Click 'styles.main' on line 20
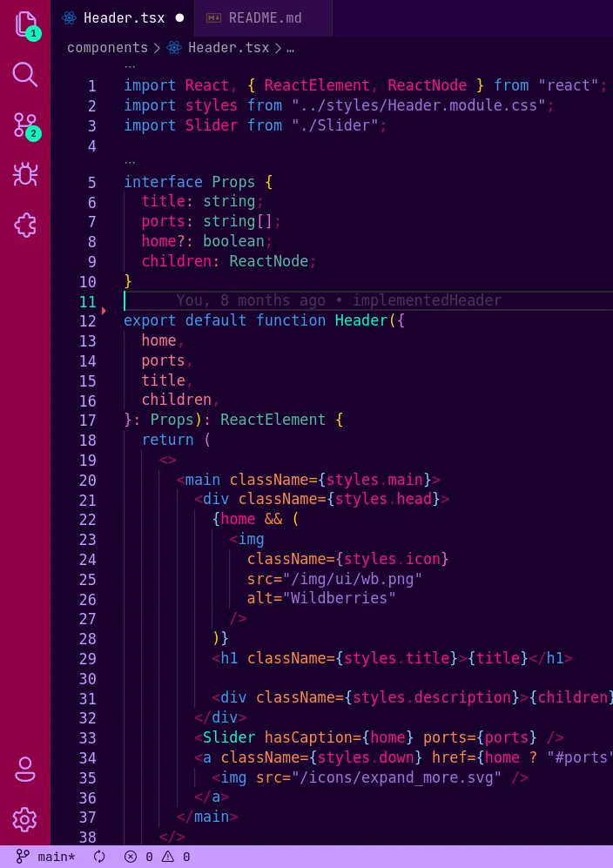613x868 pixels. tap(375, 480)
